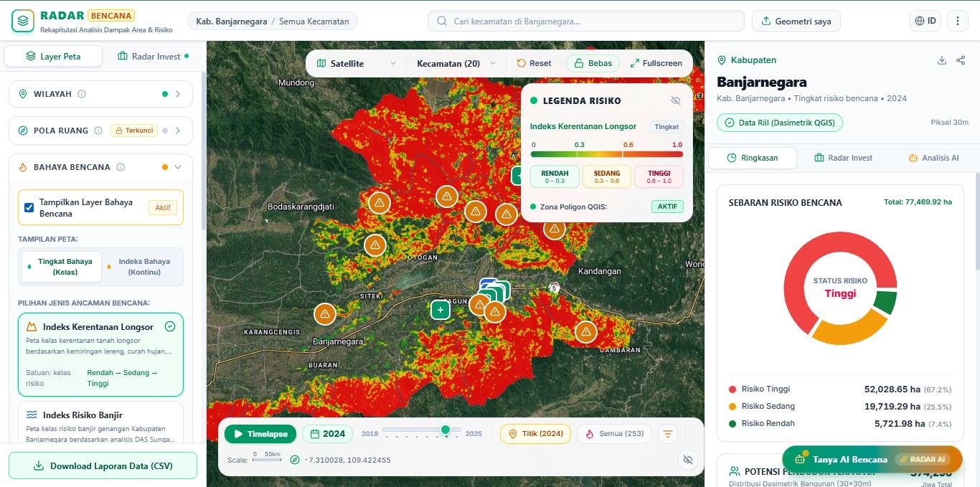Click the compass icon beside coordinates
Image resolution: width=980 pixels, height=487 pixels.
pos(295,460)
